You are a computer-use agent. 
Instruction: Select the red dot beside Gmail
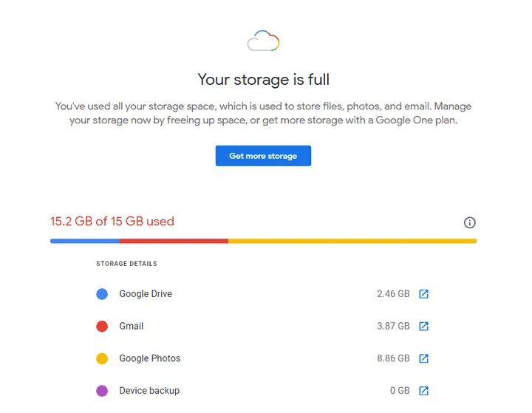click(x=103, y=326)
